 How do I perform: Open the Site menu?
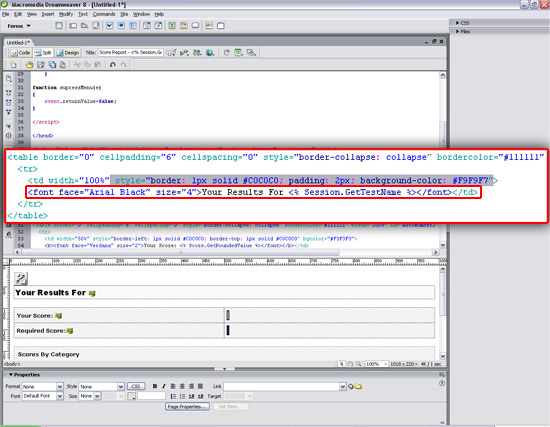coord(124,14)
